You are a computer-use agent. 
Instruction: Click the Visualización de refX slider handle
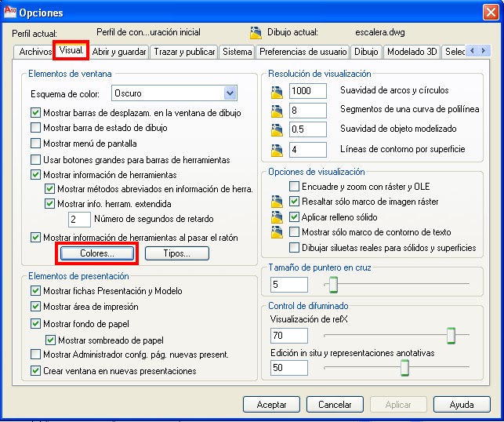(451, 336)
